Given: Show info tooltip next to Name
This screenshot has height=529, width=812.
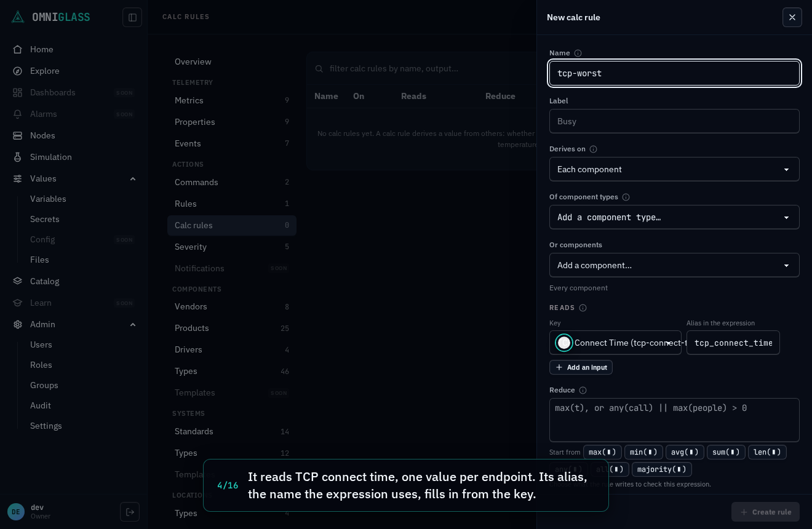Looking at the screenshot, I should pos(578,53).
